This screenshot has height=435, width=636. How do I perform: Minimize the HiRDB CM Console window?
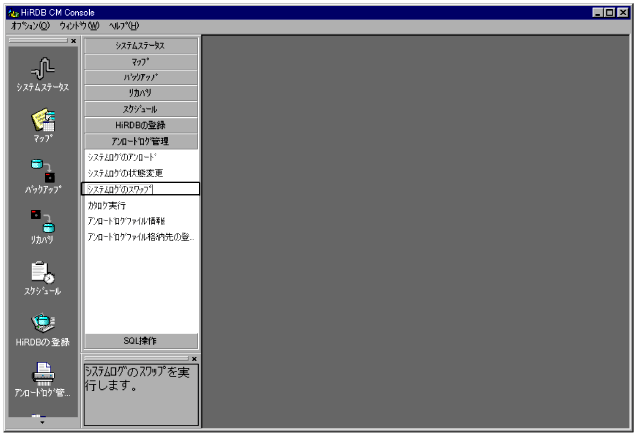click(x=597, y=13)
